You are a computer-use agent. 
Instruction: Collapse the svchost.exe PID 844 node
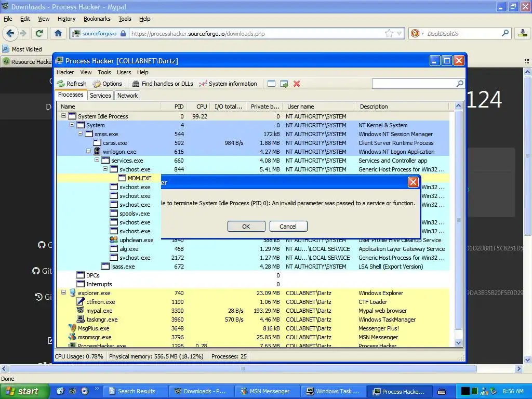105,169
